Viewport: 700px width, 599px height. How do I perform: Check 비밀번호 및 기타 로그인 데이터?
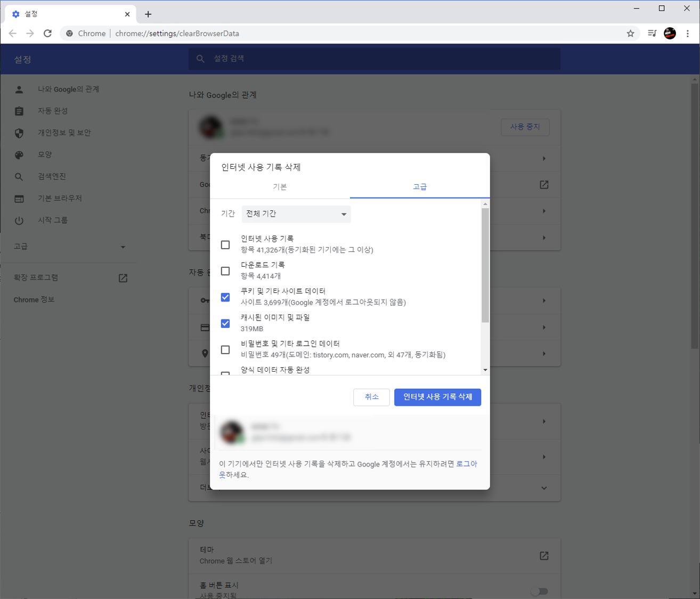coord(225,350)
